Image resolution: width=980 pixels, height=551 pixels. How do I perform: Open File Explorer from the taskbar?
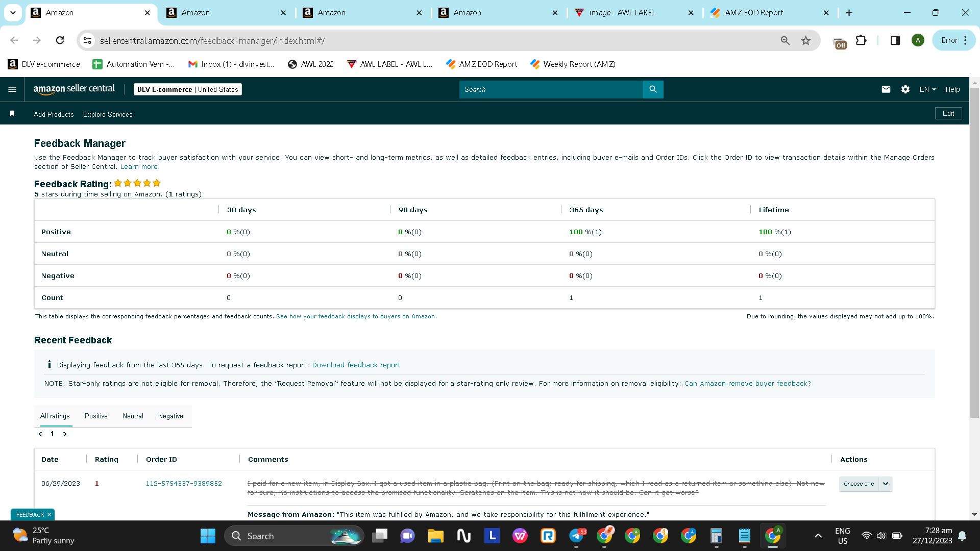pyautogui.click(x=435, y=536)
